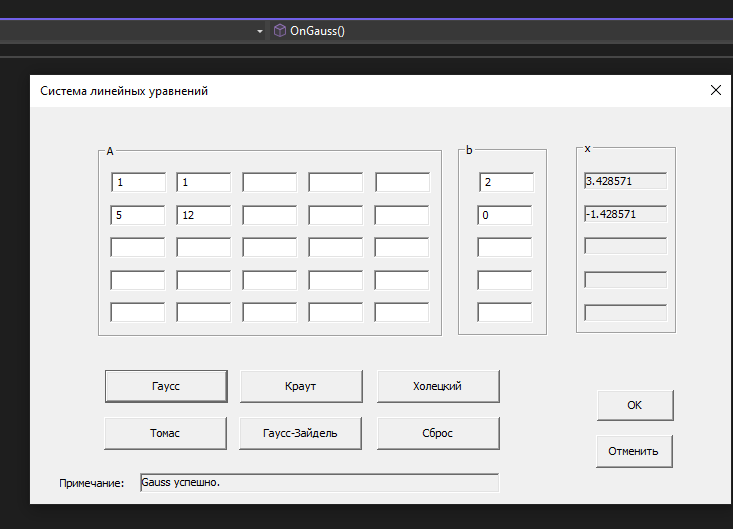733x529 pixels.
Task: Click matrix A row 2 column 3 empty field
Action: coord(269,215)
